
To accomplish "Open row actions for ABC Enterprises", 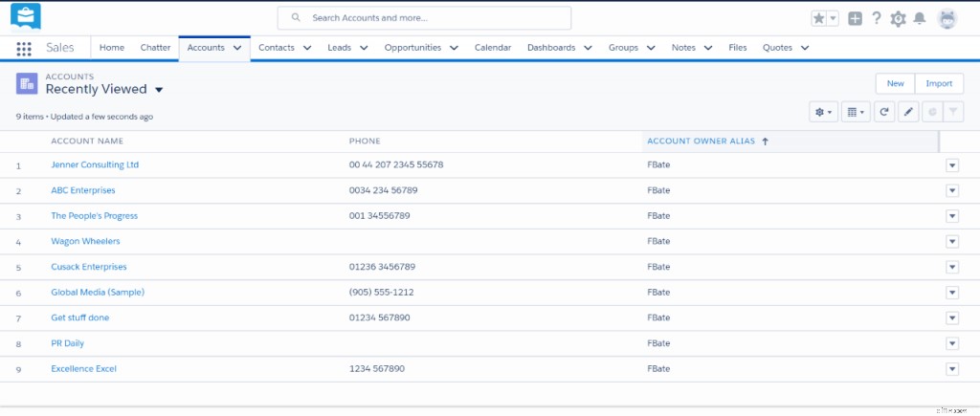I will coord(952,191).
